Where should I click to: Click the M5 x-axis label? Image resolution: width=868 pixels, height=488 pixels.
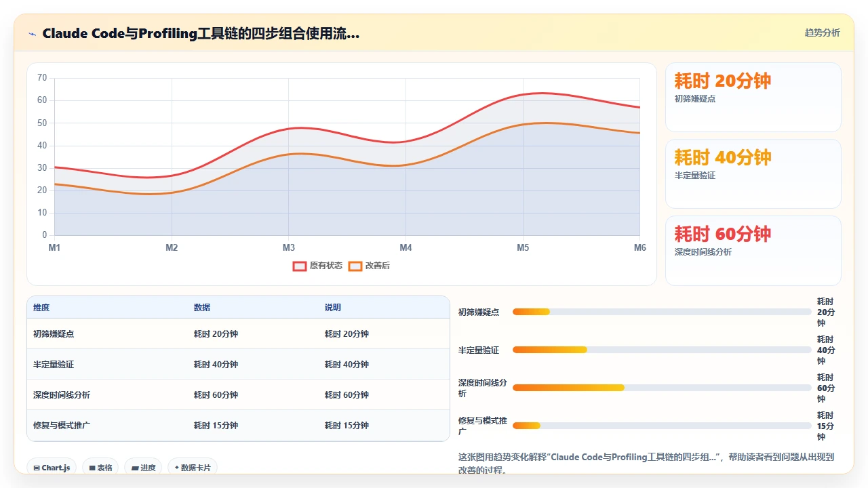click(x=523, y=247)
